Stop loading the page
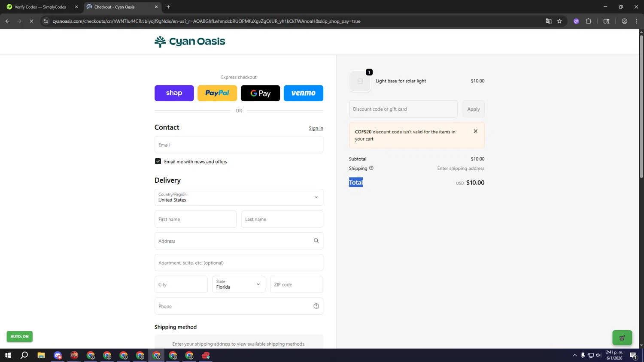This screenshot has width=644, height=362. 31,21
